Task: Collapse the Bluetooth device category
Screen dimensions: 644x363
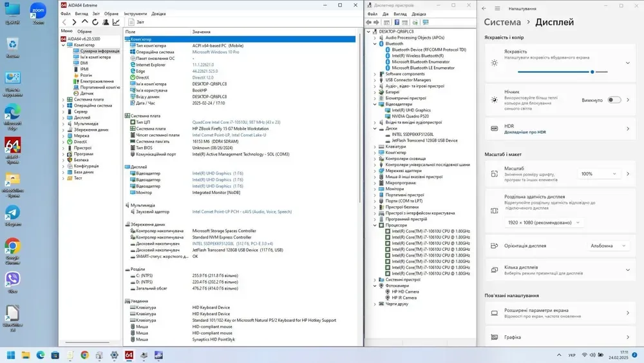Action: pos(375,44)
